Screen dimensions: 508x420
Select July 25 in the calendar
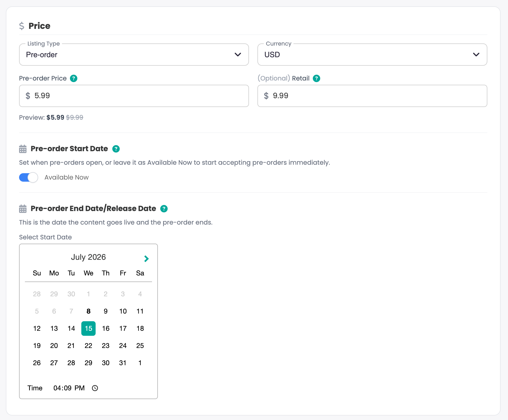point(140,346)
